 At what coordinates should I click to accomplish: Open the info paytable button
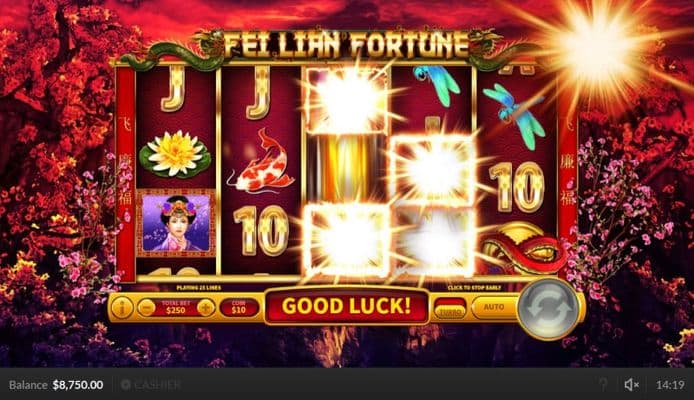point(122,308)
